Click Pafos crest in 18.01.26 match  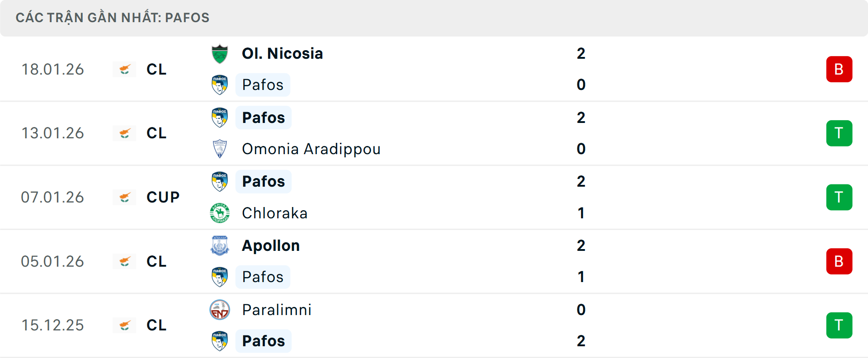point(220,85)
